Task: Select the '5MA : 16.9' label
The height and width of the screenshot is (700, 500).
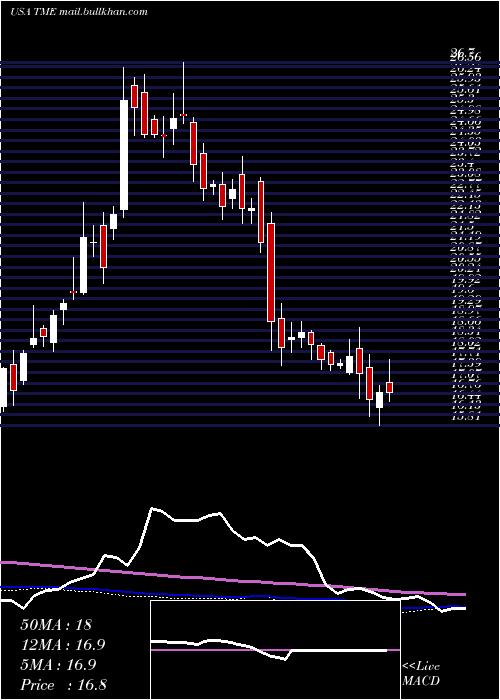Action: point(58,665)
